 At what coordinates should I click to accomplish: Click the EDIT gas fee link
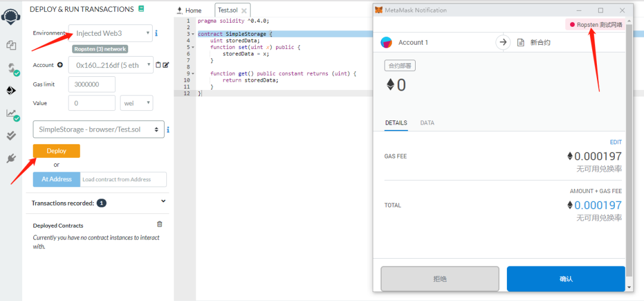(x=615, y=142)
